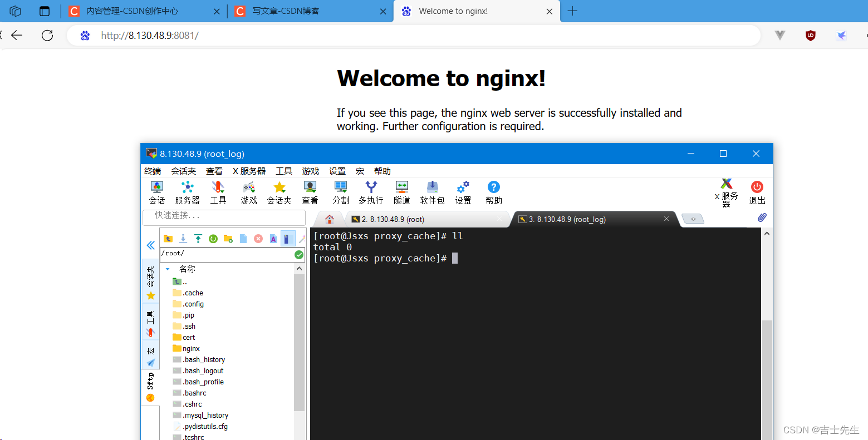
Task: Click the X服务器 toolbar icon
Action: [727, 192]
